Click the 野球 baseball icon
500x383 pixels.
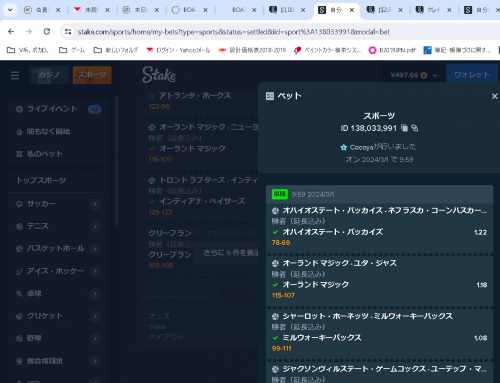click(x=19, y=338)
